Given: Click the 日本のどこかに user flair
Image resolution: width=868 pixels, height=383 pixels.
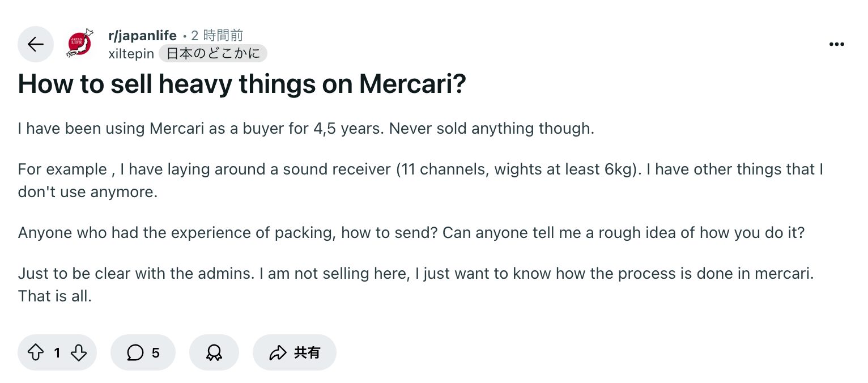Looking at the screenshot, I should 213,54.
